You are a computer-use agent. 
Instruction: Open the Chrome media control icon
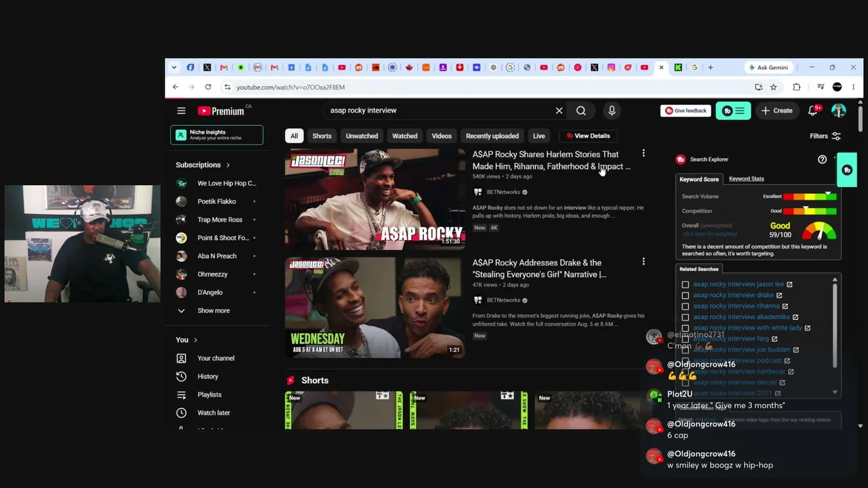point(821,87)
